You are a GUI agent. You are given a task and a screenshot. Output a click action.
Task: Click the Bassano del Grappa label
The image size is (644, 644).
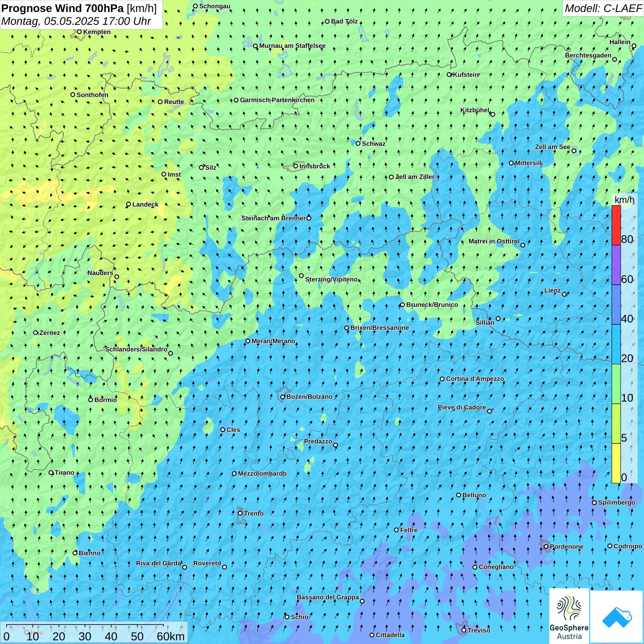(x=328, y=597)
